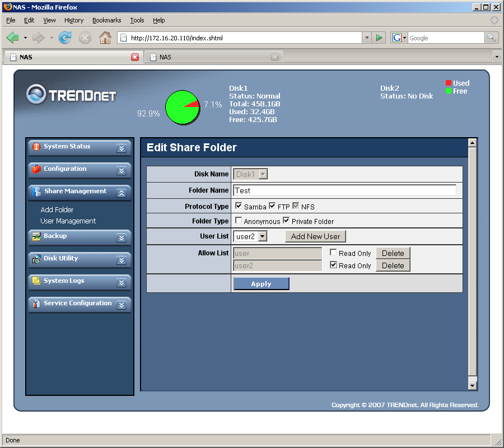Click the System Logs notes icon
This screenshot has width=504, height=448.
(36, 281)
